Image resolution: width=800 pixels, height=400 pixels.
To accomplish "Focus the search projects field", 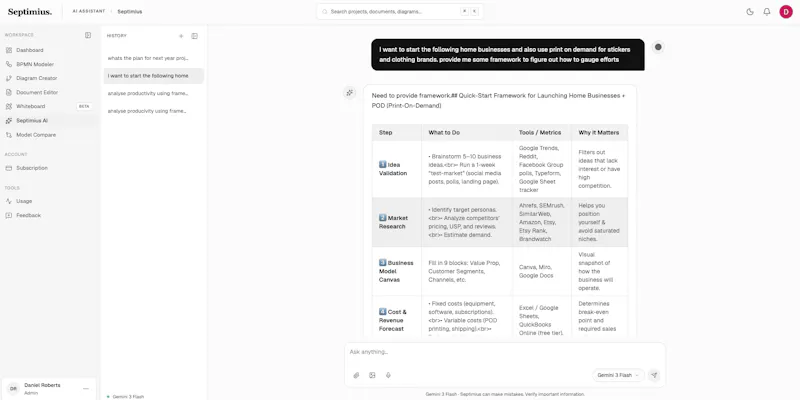I will tap(399, 11).
